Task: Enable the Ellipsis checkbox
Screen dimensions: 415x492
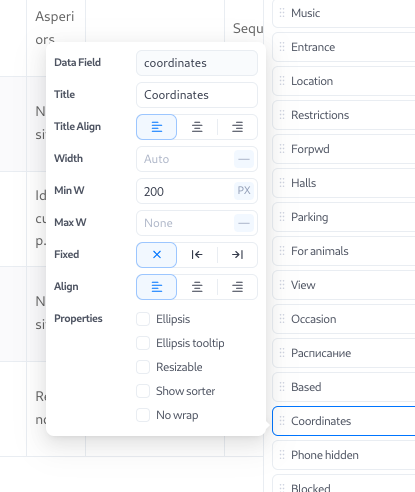Action: point(143,319)
